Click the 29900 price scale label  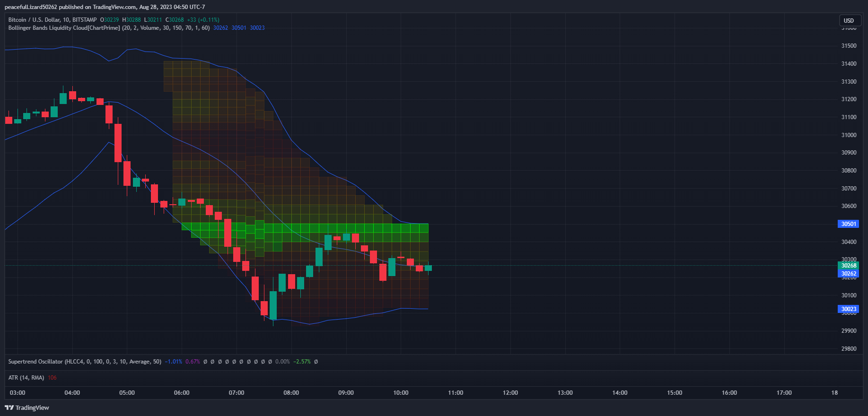[849, 331]
